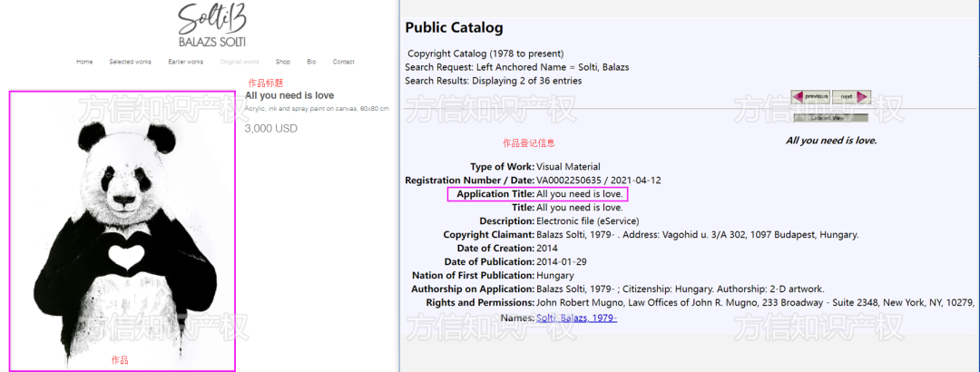Go to the next catalog entry
Image resolution: width=980 pixels, height=372 pixels.
point(851,96)
